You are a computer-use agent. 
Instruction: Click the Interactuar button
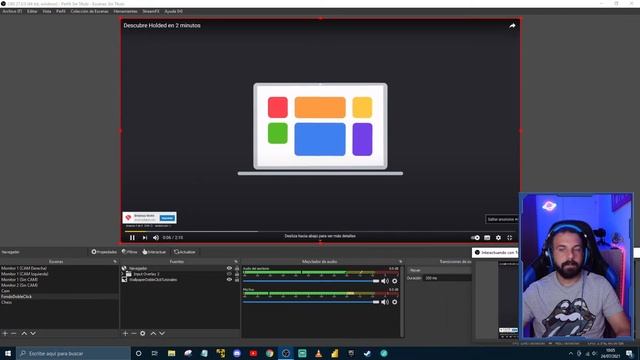154,252
